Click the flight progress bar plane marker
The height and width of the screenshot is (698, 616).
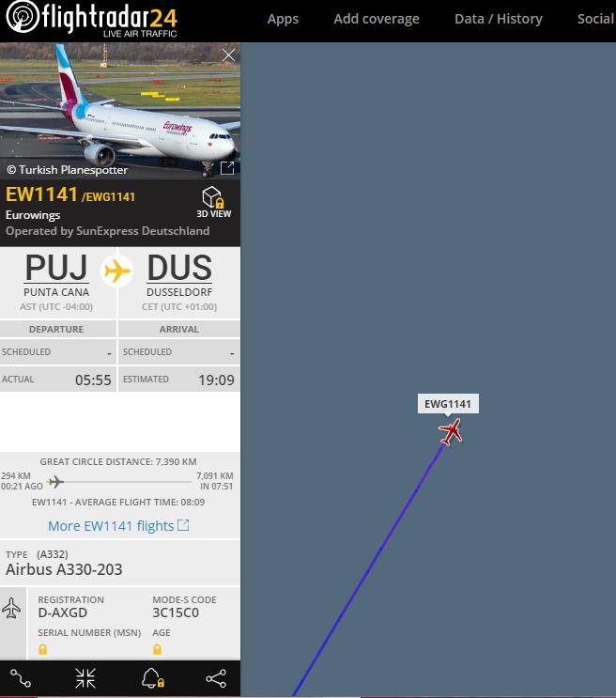[54, 482]
